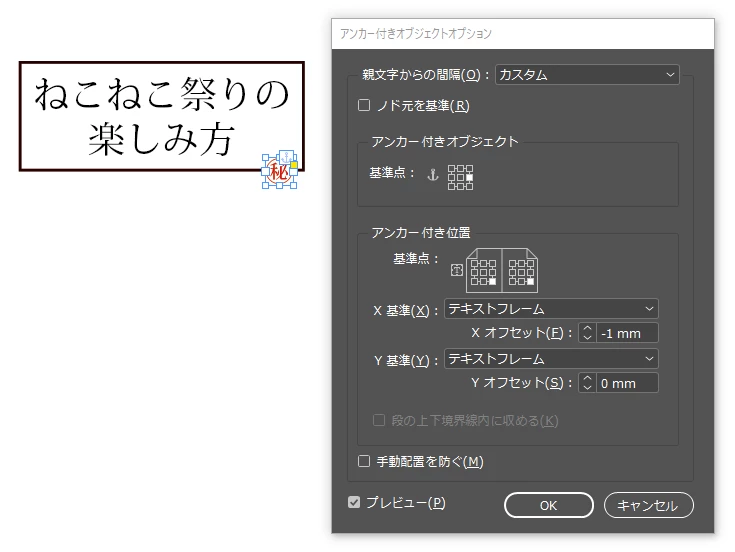The image size is (735, 552).
Task: Click the anchor icon beside the anchored object 基準点
Action: 433,175
